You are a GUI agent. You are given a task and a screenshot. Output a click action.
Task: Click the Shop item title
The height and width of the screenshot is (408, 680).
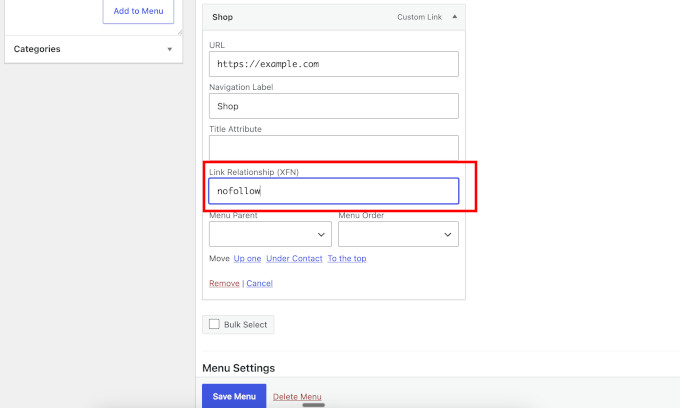pos(222,17)
